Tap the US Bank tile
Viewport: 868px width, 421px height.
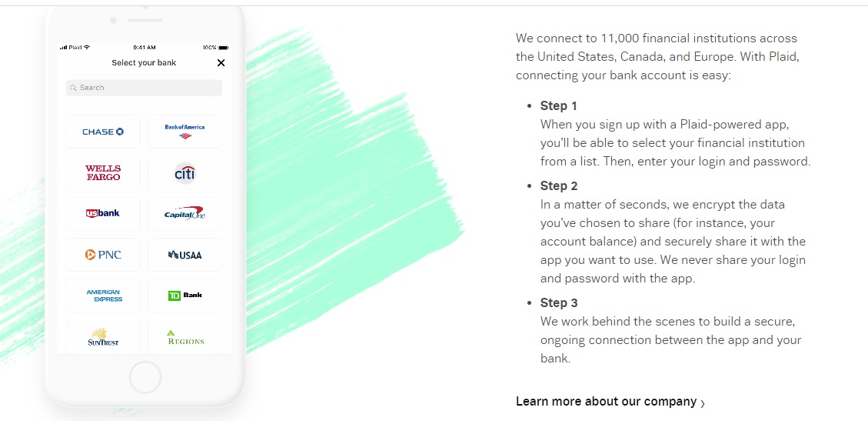point(103,214)
